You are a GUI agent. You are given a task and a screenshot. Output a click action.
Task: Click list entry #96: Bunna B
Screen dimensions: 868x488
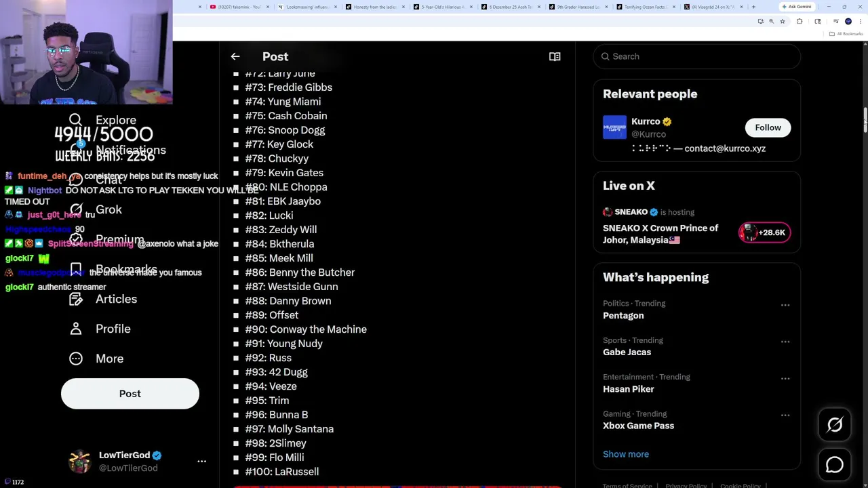[277, 415]
